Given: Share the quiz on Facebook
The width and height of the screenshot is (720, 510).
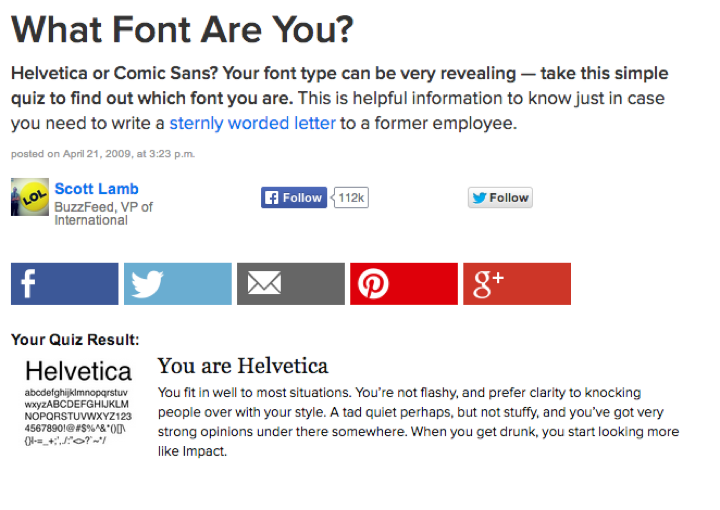Looking at the screenshot, I should tap(64, 284).
